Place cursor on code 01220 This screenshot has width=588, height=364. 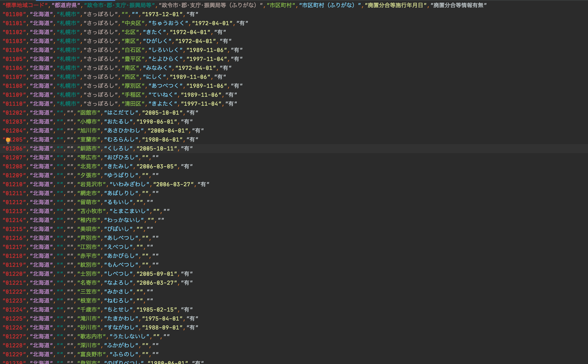[14, 274]
